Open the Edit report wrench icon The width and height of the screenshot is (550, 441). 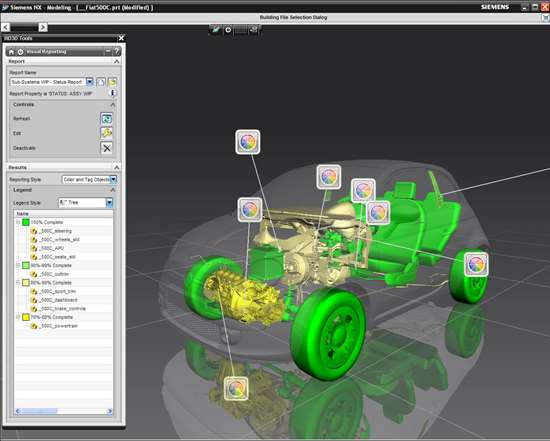pyautogui.click(x=106, y=133)
